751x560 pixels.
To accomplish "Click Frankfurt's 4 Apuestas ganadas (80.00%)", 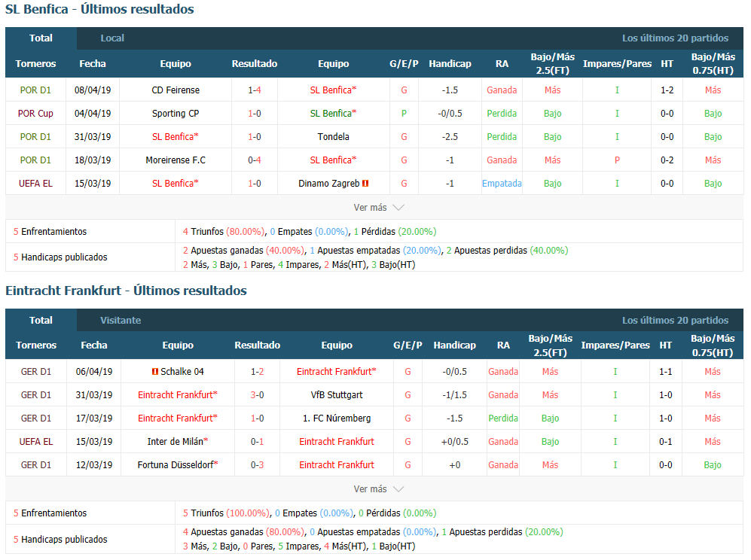I will [x=243, y=531].
